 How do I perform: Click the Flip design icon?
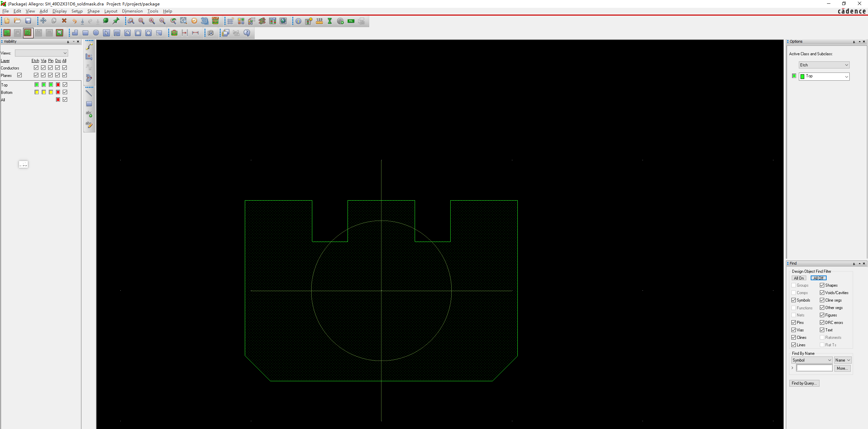tap(215, 21)
